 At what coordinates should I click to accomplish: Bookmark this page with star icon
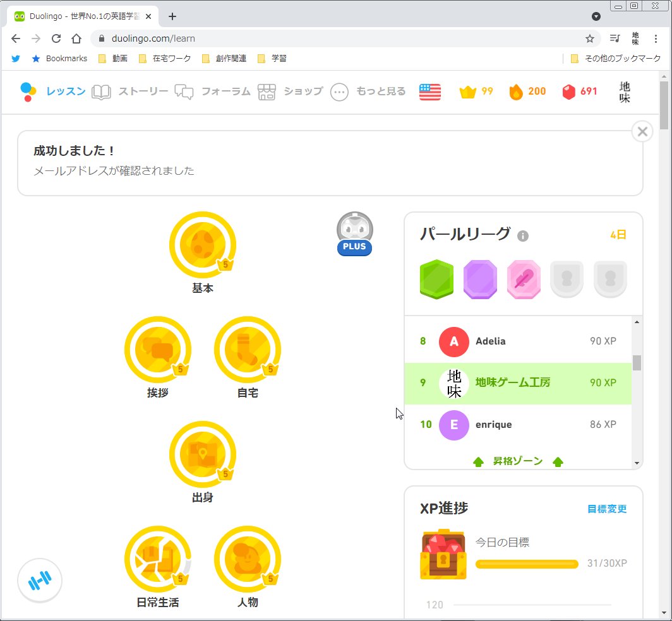(590, 38)
